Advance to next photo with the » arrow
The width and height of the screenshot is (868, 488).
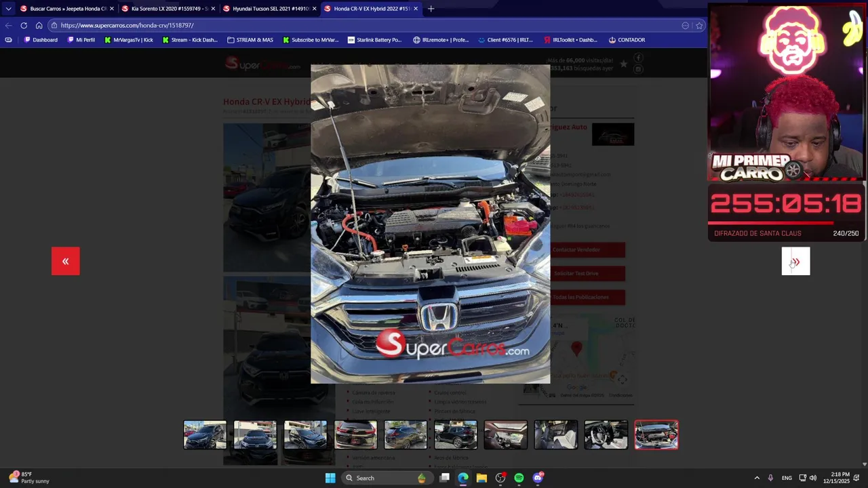click(795, 261)
